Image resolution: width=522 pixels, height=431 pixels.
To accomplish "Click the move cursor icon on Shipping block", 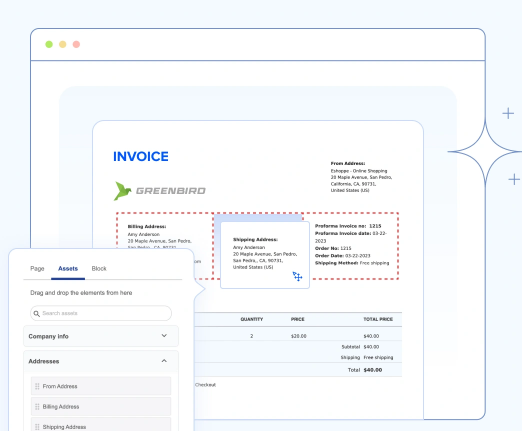I will [297, 276].
